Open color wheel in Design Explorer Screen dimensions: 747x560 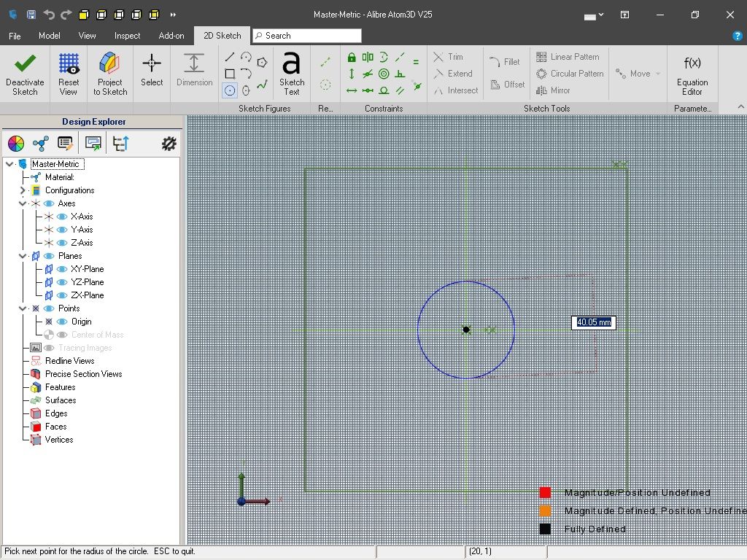tap(16, 143)
